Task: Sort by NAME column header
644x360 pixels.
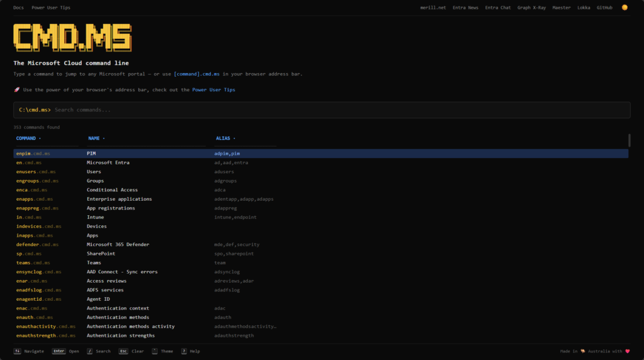Action: point(96,138)
